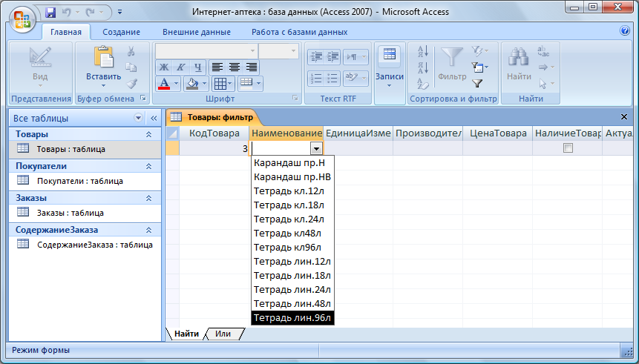Screen dimensions: 639x364
Task: Click the Вставить paste icon
Action: pos(103,57)
